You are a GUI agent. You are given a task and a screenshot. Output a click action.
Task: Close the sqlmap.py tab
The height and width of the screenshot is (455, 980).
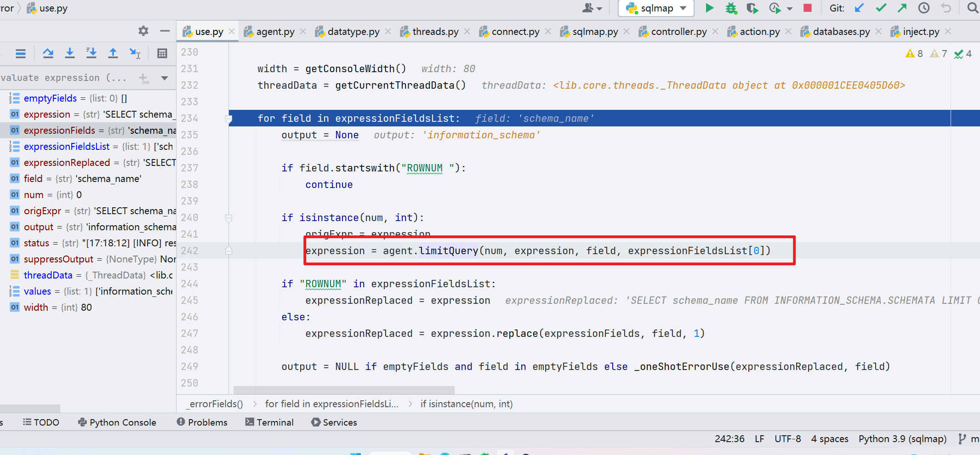pyautogui.click(x=627, y=31)
